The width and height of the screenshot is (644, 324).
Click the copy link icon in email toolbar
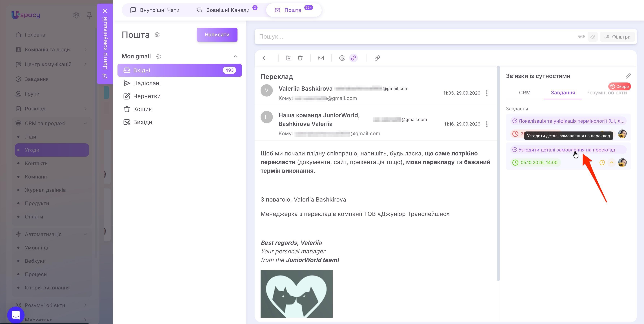pos(377,58)
